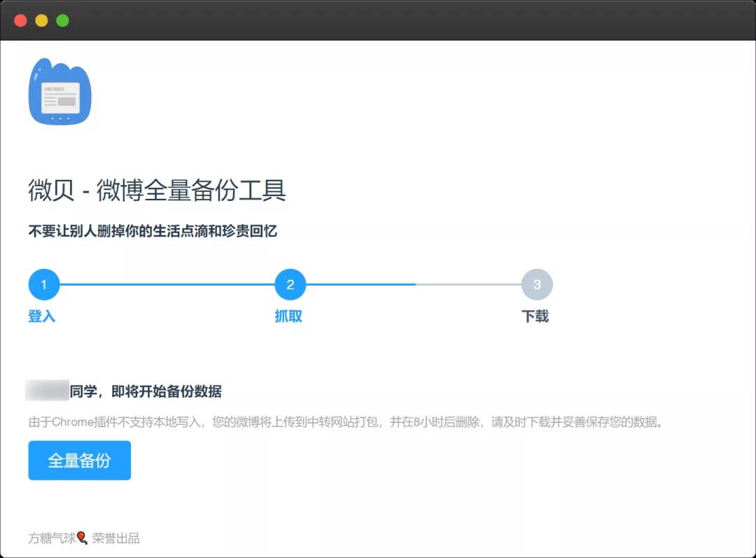Select step 1 circle above 登入
The image size is (756, 558).
coord(44,284)
